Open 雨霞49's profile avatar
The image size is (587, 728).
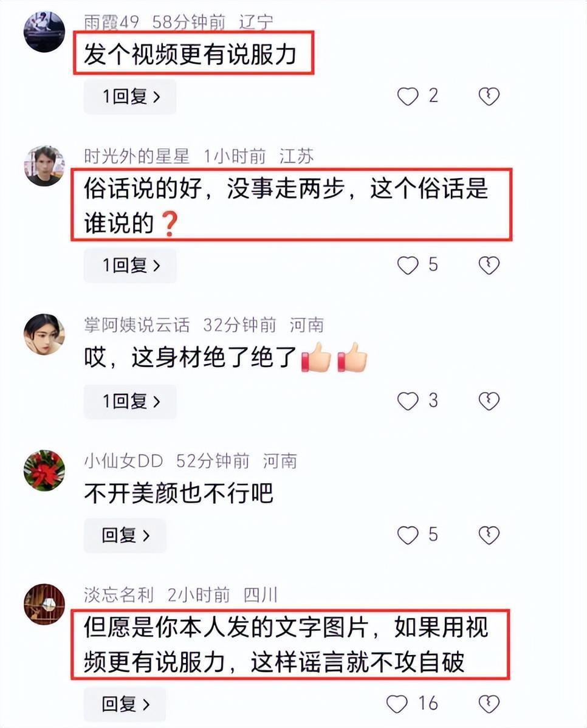(44, 32)
